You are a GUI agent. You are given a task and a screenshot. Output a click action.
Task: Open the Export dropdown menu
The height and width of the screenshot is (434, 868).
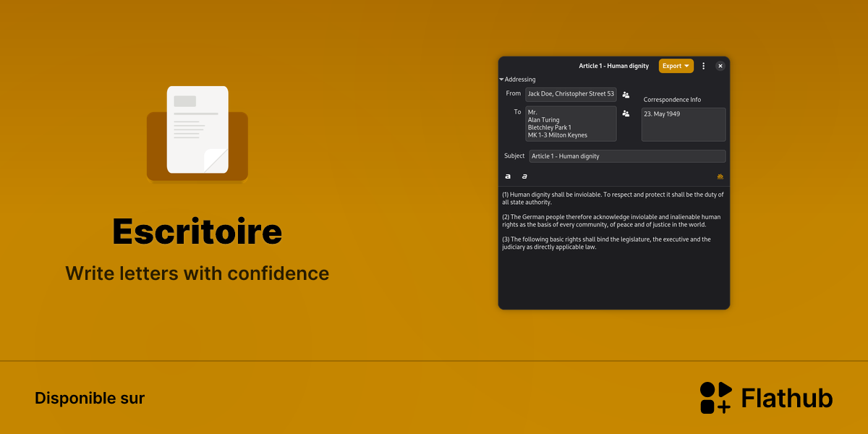[676, 66]
